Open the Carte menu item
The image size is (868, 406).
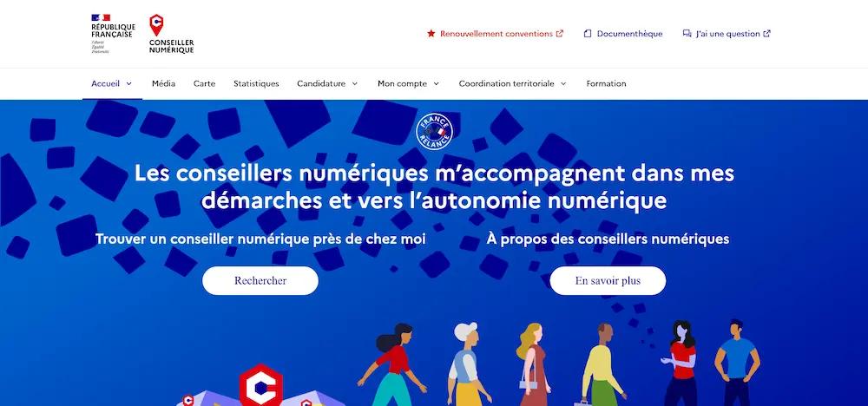[204, 84]
